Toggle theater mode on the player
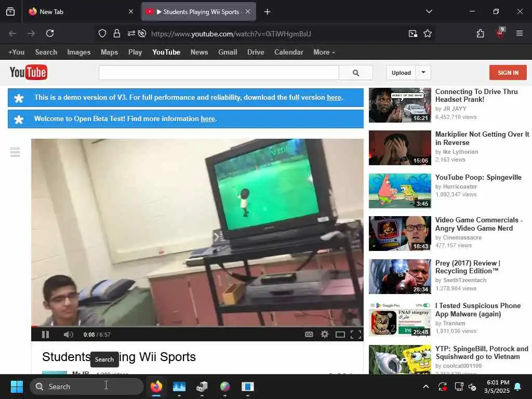The image size is (532, 399). pos(340,335)
